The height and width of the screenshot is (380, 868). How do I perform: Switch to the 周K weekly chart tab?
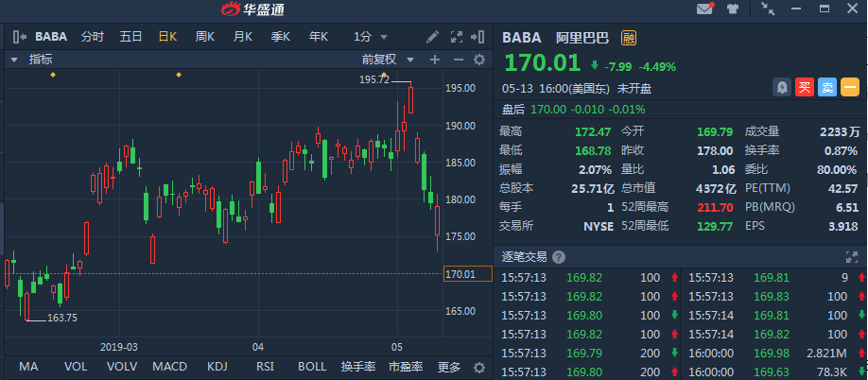tap(205, 37)
